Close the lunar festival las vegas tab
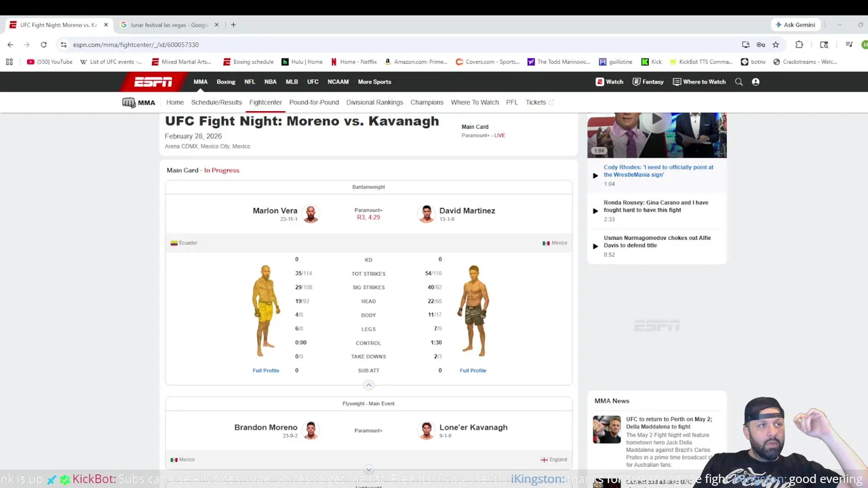 pos(216,25)
